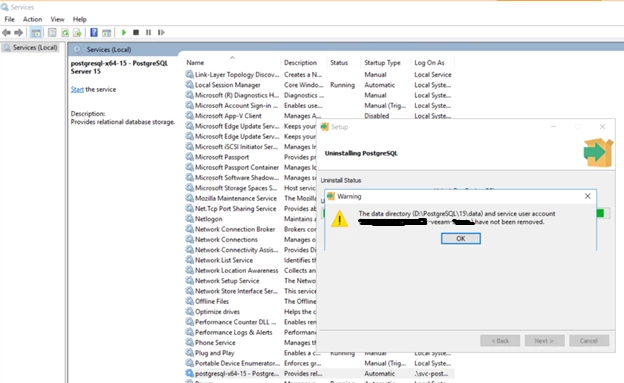Open the File menu
The height and width of the screenshot is (383, 624).
10,19
